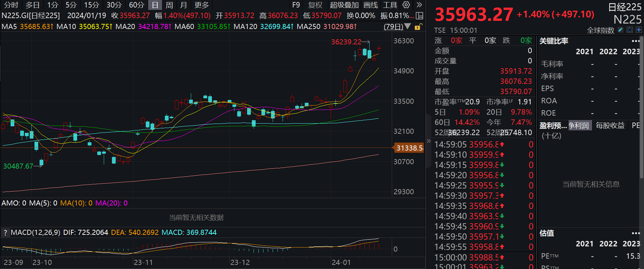
Task: Click MA20 34218.78 indicator value
Action: [143, 26]
